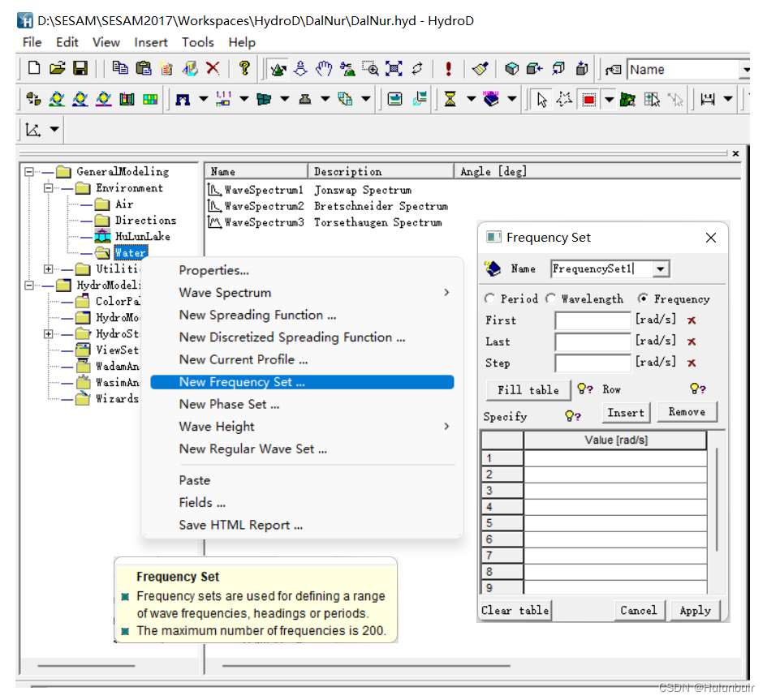This screenshot has height=700, width=767.
Task: Select the Wavelength radio button
Action: pos(551,298)
